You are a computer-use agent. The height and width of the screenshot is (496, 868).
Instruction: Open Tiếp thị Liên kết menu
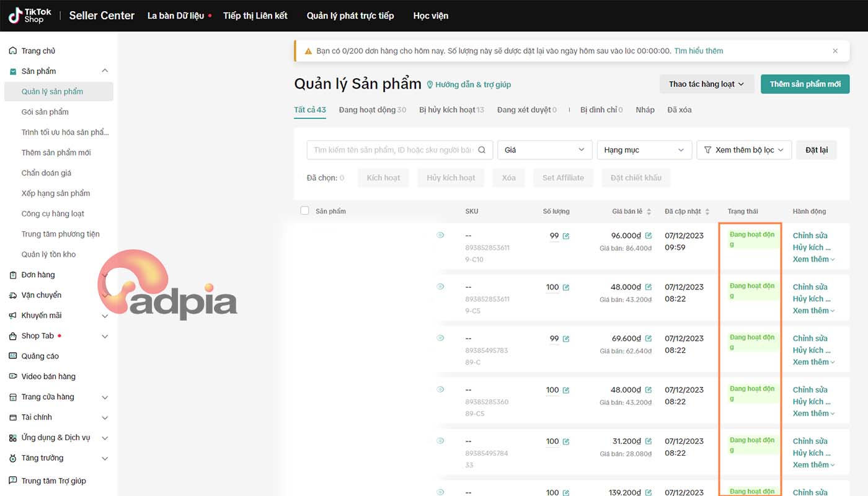pos(255,15)
